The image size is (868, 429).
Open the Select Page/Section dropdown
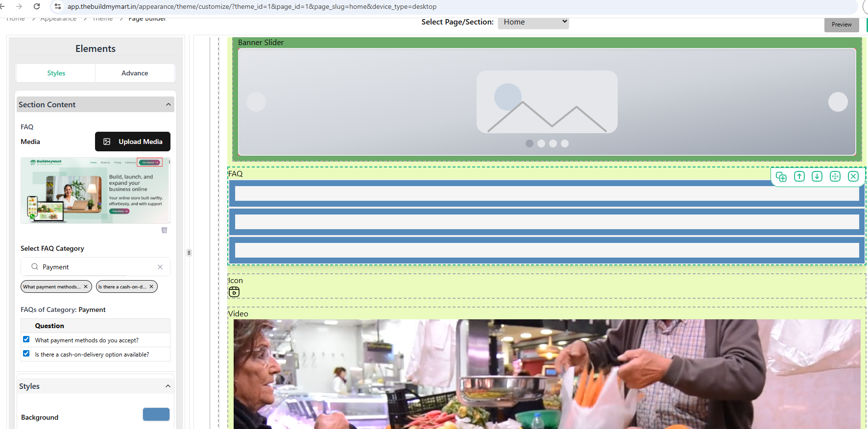pyautogui.click(x=533, y=22)
